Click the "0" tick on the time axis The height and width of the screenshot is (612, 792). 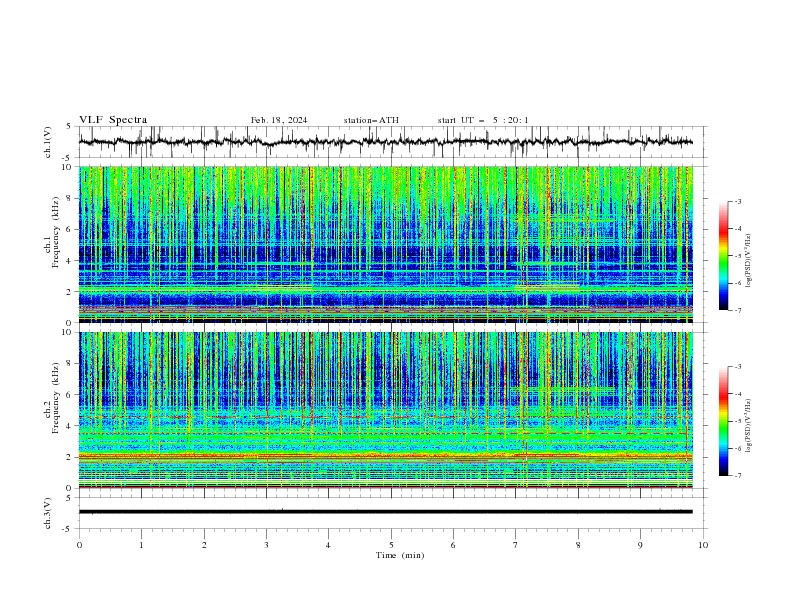tap(79, 545)
